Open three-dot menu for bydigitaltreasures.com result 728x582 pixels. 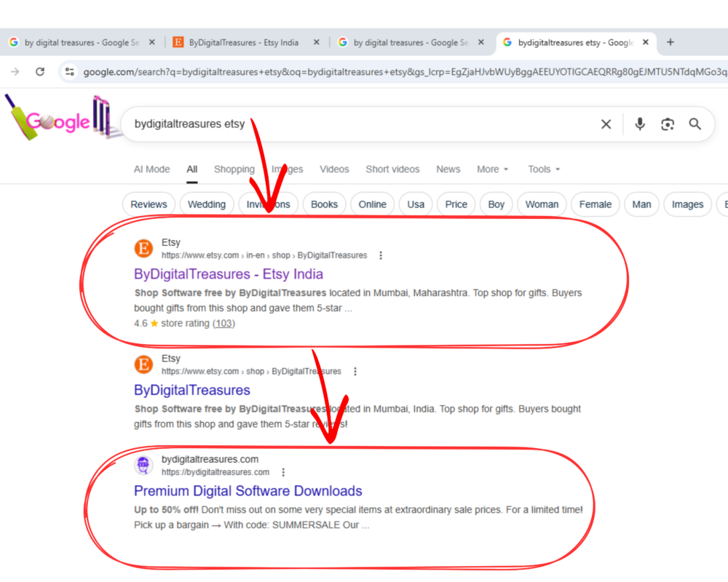[x=283, y=472]
